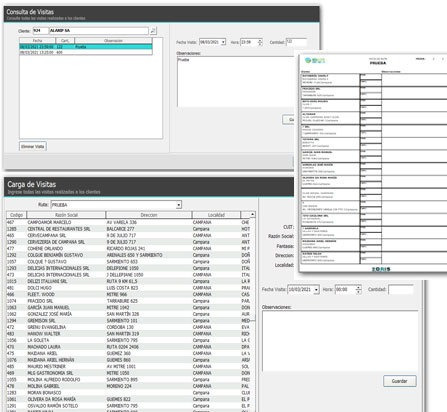Click the Cantidad field in Consulta de Visitas
Viewport: 447px width, 412px height.
click(296, 42)
